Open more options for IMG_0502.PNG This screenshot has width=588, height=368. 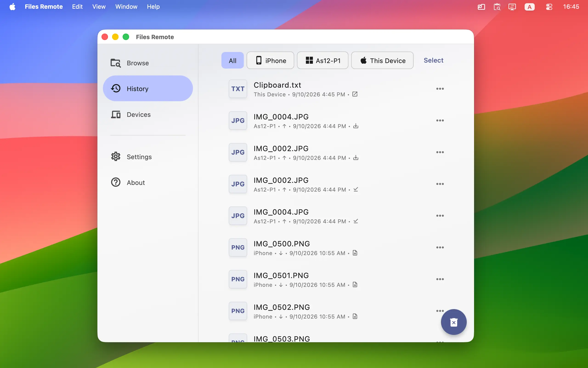pos(440,311)
